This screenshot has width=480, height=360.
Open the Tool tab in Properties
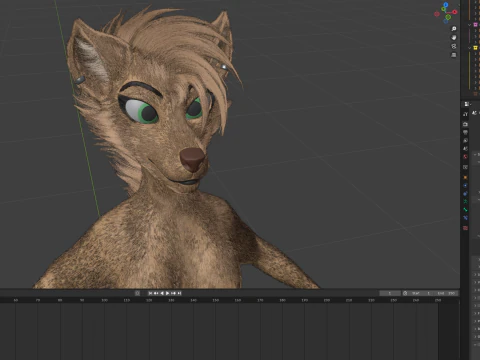465,114
